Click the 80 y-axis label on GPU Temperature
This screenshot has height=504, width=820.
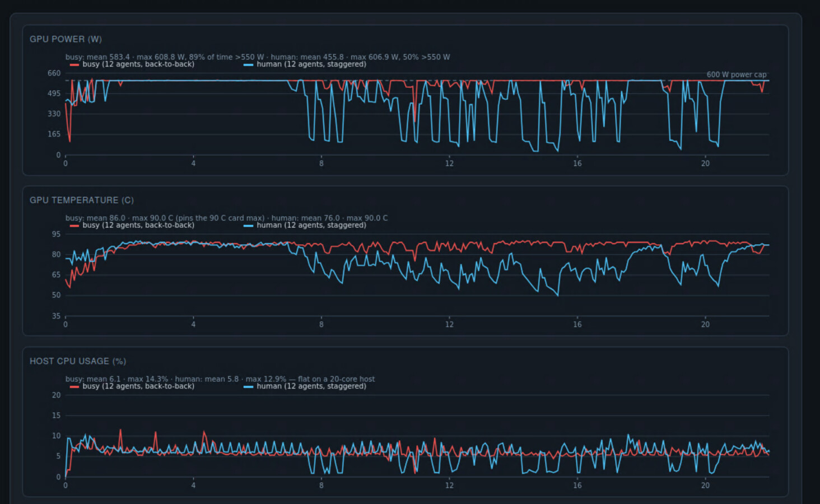pyautogui.click(x=56, y=254)
